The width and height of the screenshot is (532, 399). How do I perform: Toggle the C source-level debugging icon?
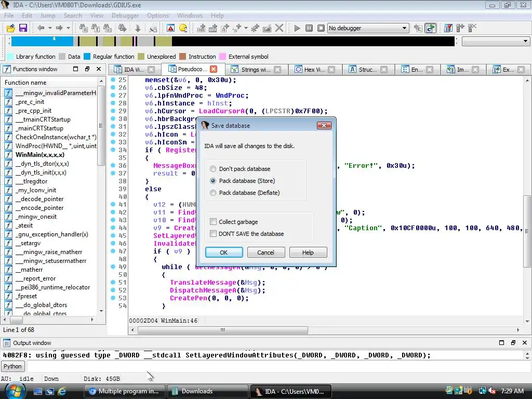430,28
